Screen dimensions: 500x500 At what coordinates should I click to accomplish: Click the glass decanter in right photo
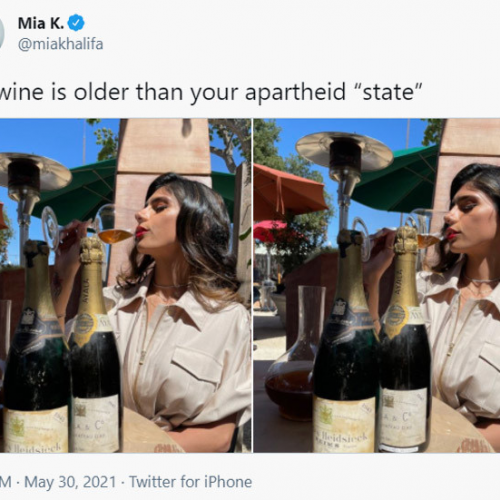coord(294,353)
